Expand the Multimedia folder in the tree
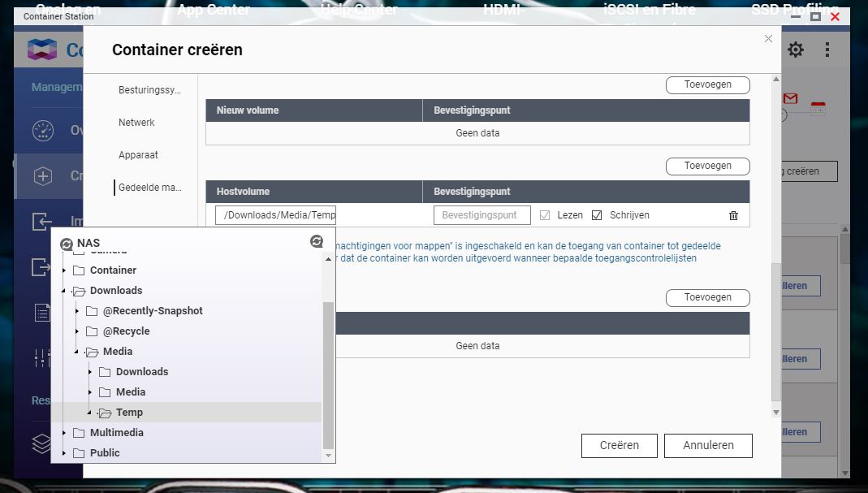 pos(64,432)
